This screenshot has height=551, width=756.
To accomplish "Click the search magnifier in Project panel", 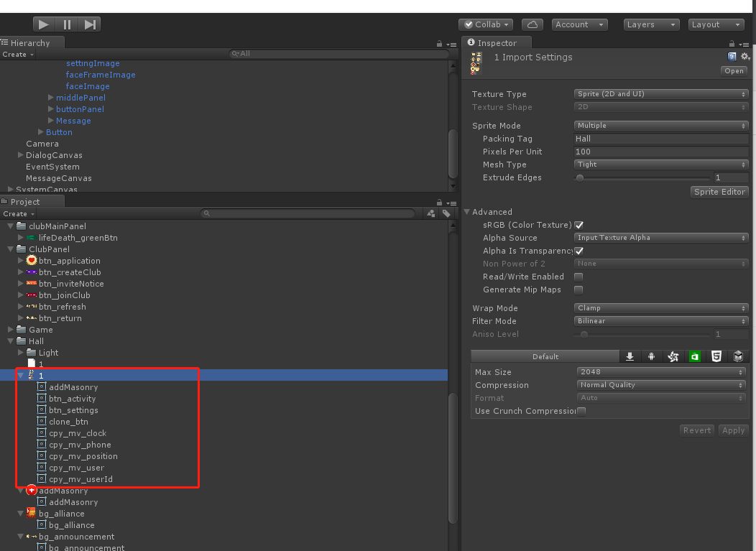I will tap(206, 213).
